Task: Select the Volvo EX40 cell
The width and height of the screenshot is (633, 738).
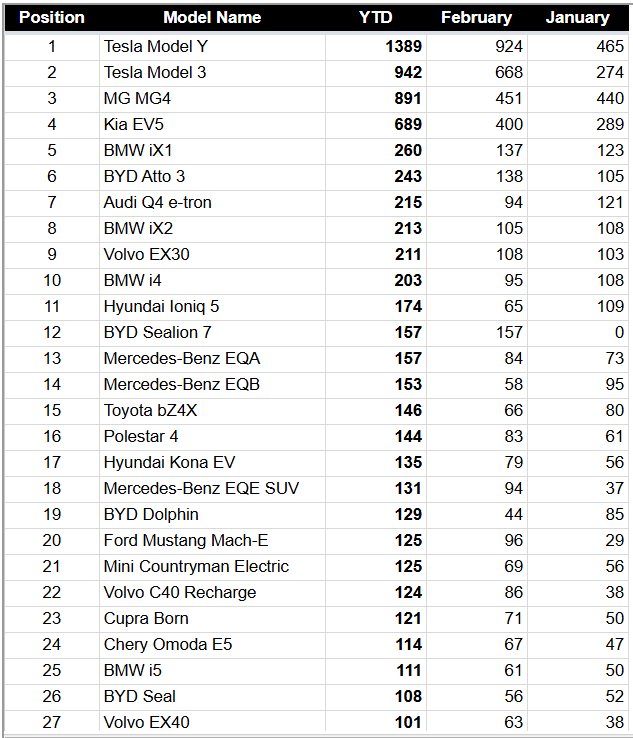Action: (146, 722)
